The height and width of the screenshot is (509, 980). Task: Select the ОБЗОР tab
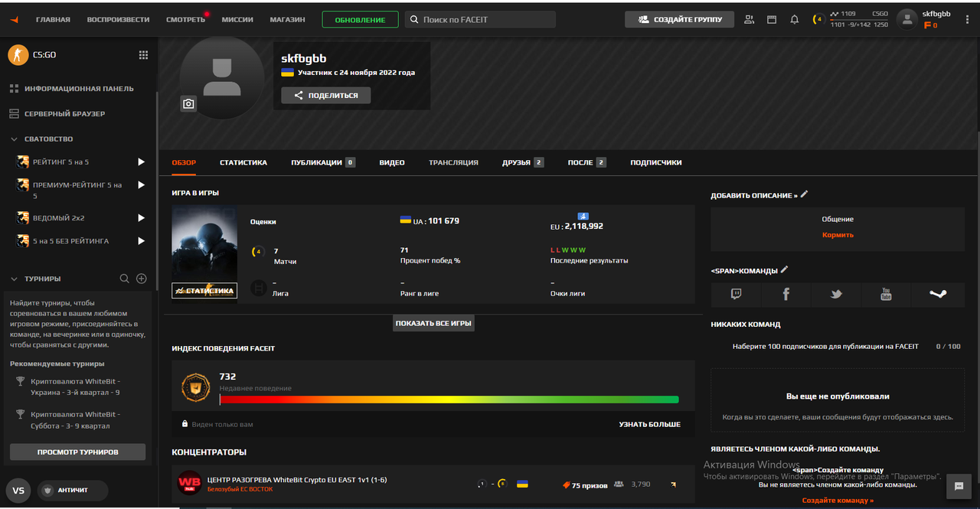click(184, 162)
